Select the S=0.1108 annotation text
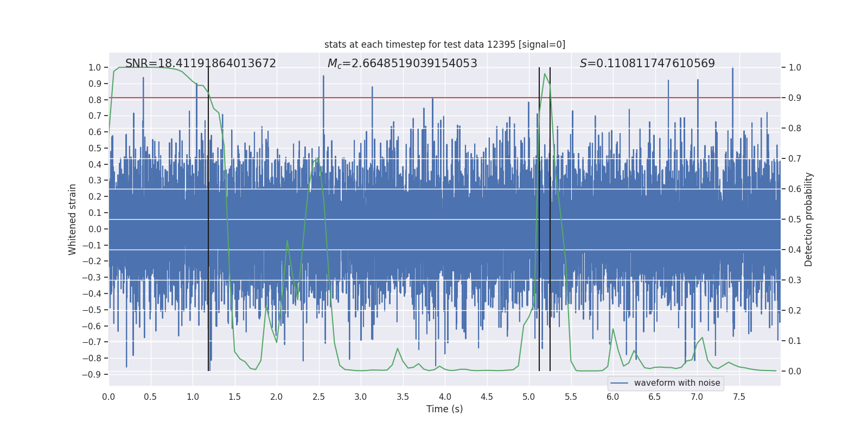 tap(647, 63)
